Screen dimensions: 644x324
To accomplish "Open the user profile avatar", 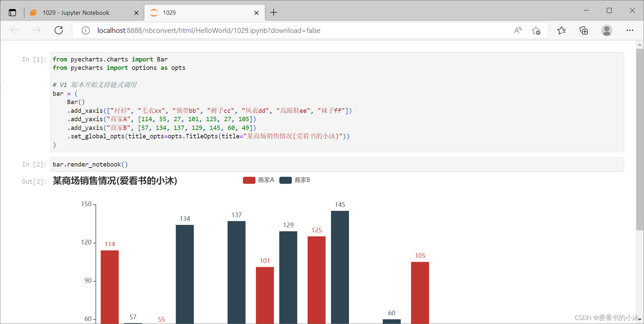I will tap(606, 31).
